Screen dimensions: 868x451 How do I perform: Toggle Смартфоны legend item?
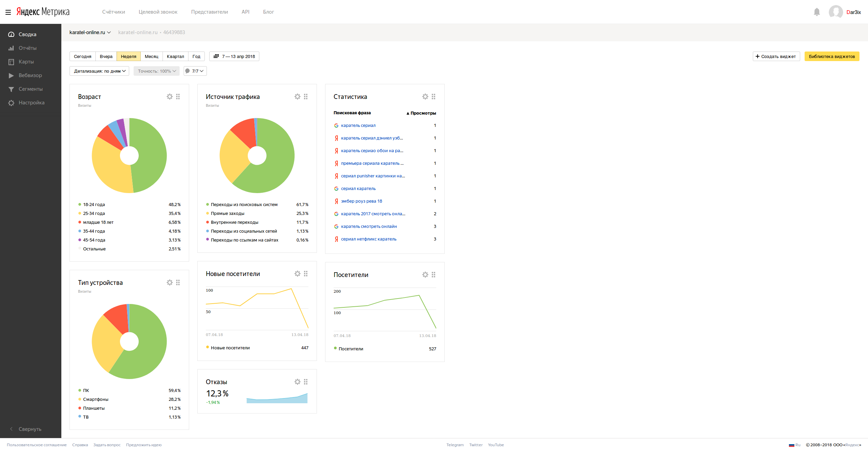coord(129,399)
